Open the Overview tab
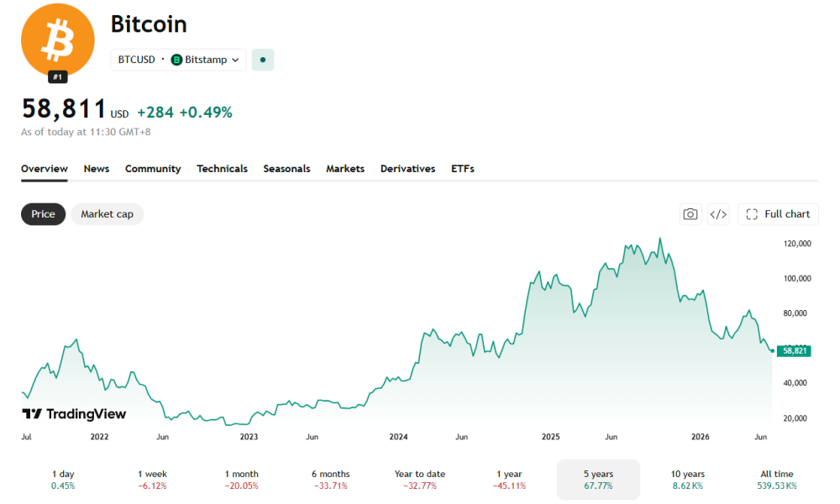The height and width of the screenshot is (504, 840). pyautogui.click(x=45, y=169)
